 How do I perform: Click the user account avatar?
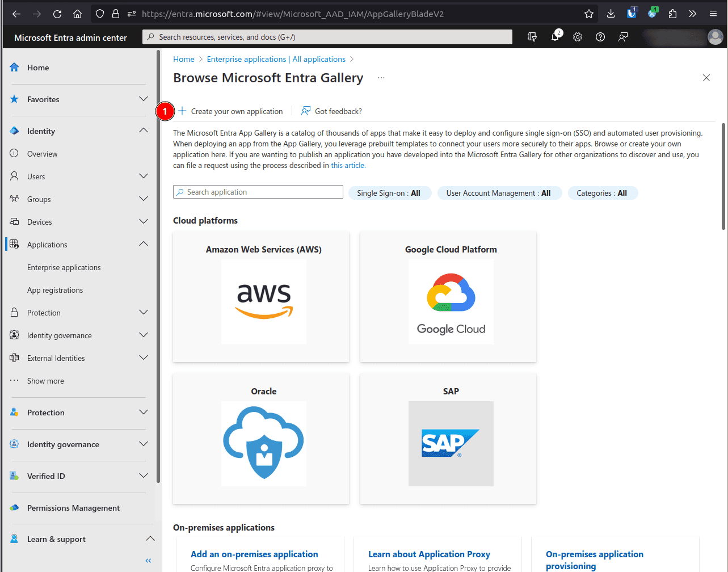point(715,37)
